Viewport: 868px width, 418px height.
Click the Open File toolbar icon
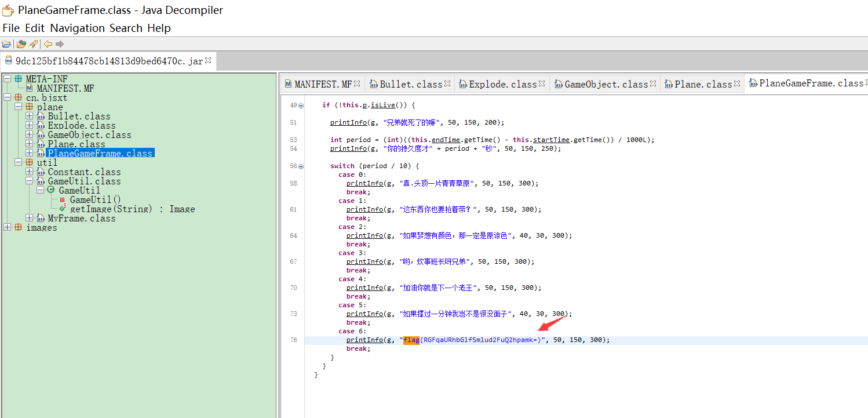[7, 44]
